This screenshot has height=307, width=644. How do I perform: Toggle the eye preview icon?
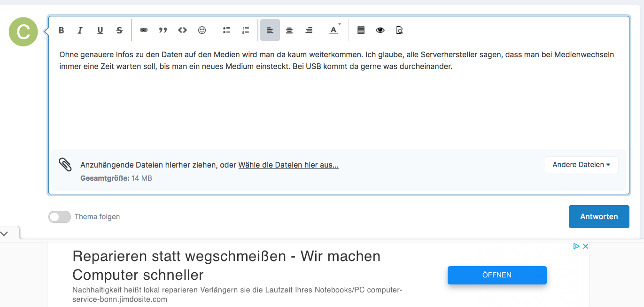380,30
